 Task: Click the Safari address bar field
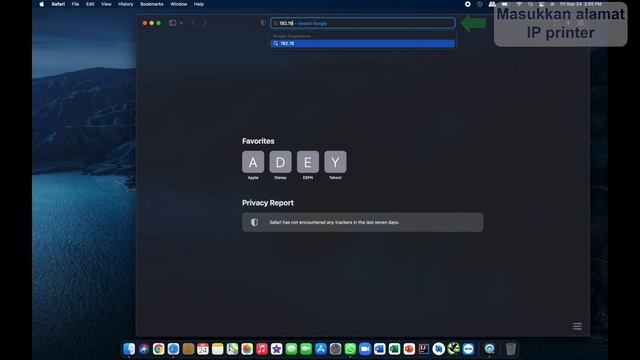[x=362, y=23]
